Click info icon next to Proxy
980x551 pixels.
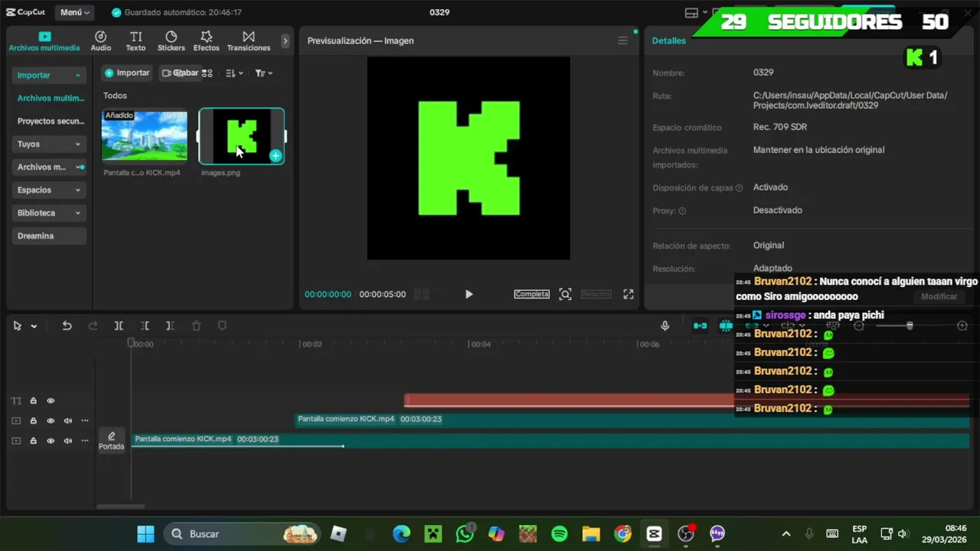[682, 211]
